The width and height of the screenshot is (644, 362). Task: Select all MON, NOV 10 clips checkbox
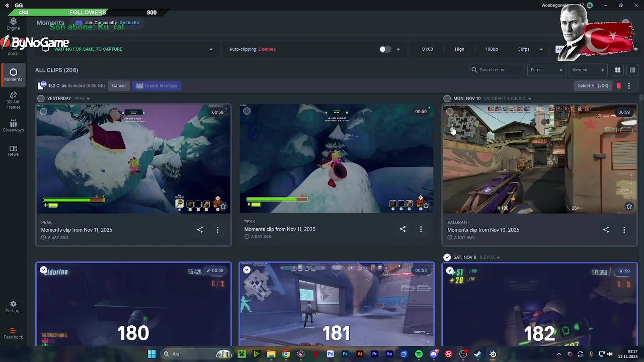(447, 99)
